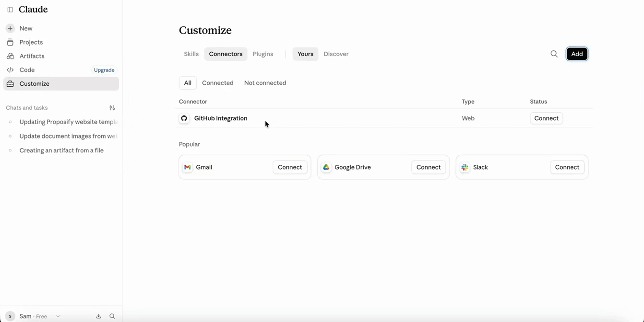Click the Google Drive logo icon

(326, 167)
